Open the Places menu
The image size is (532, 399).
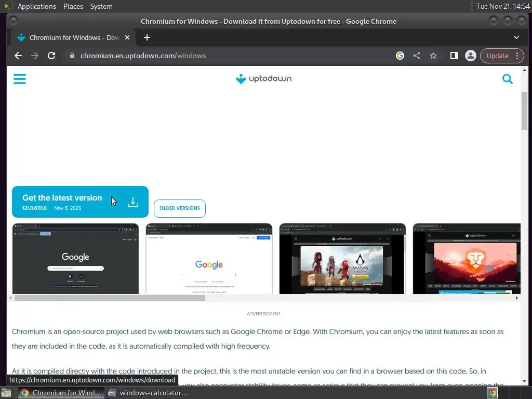73,6
